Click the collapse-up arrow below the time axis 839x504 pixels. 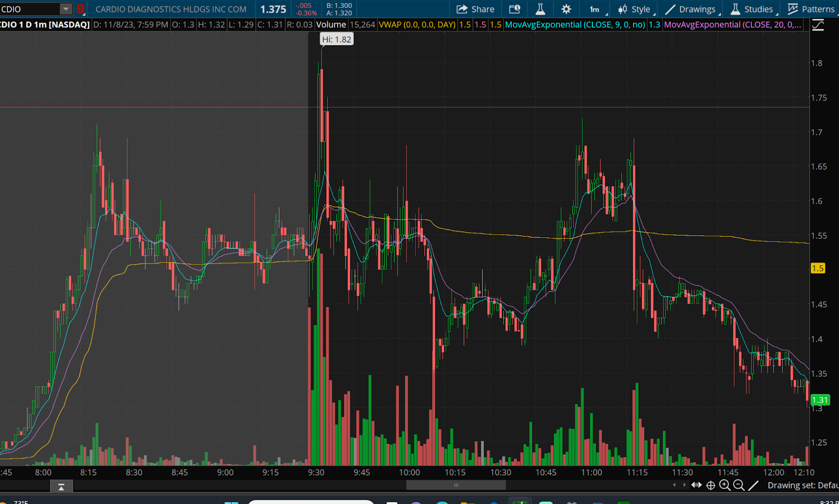point(61,487)
